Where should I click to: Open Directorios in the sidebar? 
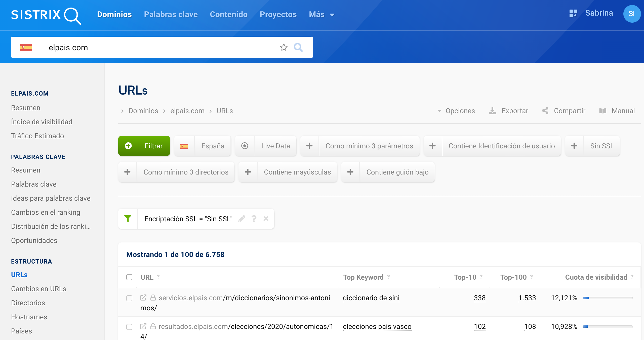click(x=28, y=303)
